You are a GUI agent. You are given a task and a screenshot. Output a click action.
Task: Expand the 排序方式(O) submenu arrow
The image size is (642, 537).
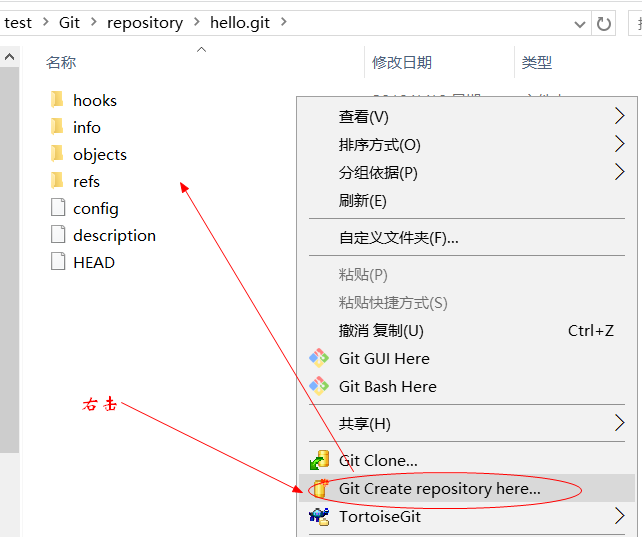[619, 144]
